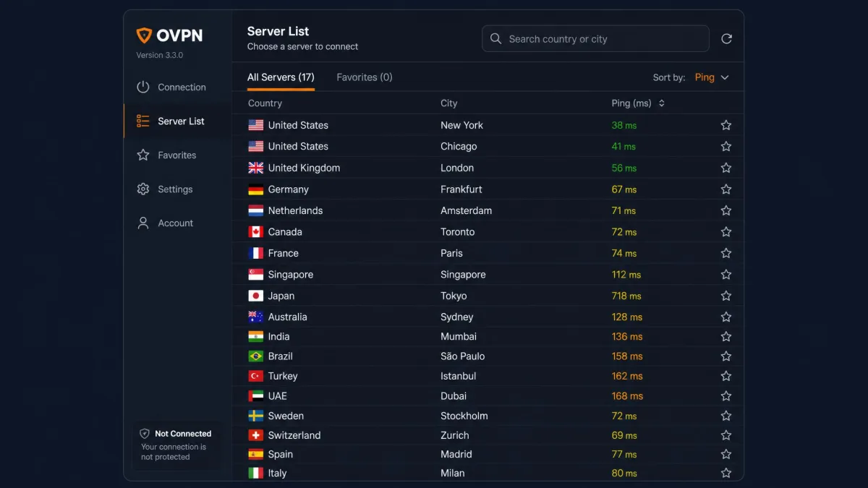This screenshot has width=868, height=488.
Task: Select the Dubai server row
Action: point(488,396)
